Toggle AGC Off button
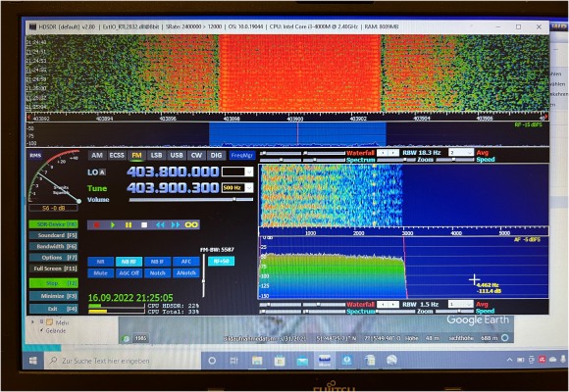This screenshot has width=569, height=392. tap(129, 273)
